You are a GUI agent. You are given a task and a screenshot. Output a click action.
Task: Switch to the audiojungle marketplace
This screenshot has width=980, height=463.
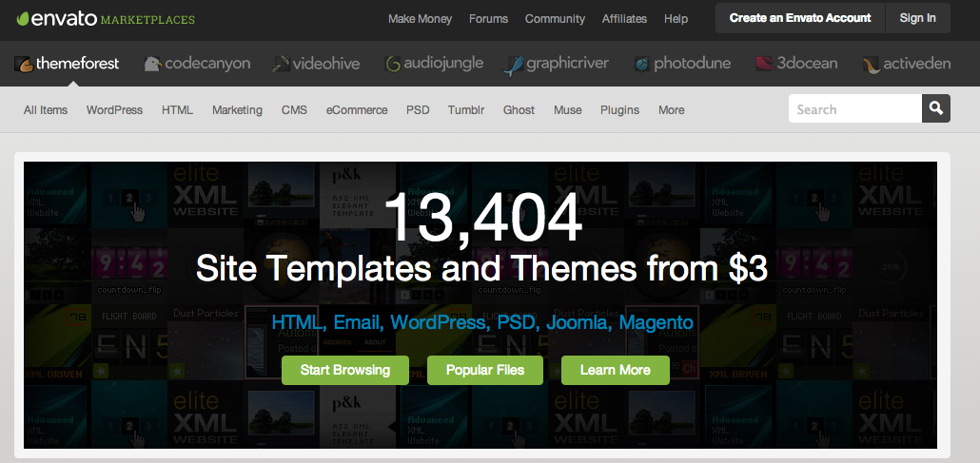point(443,64)
